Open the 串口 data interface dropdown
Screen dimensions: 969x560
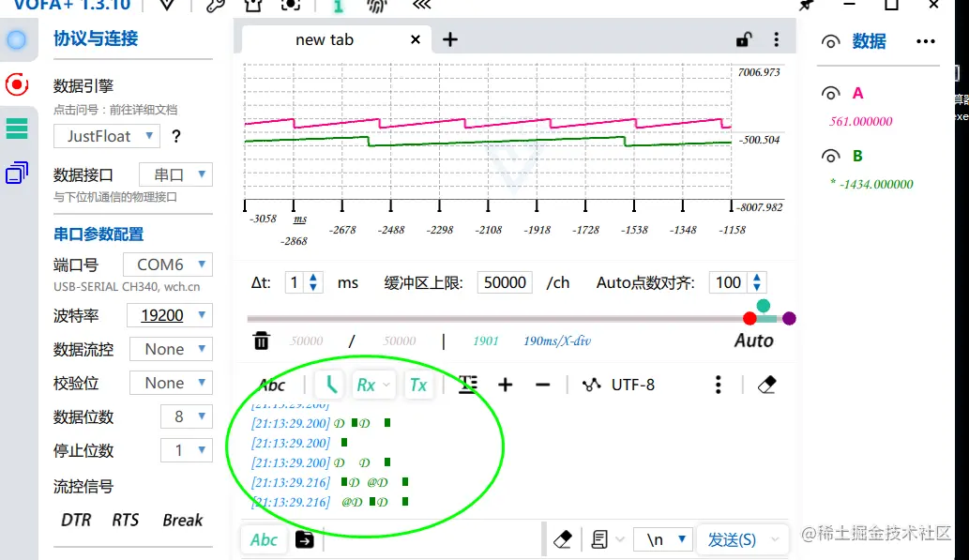pyautogui.click(x=175, y=174)
